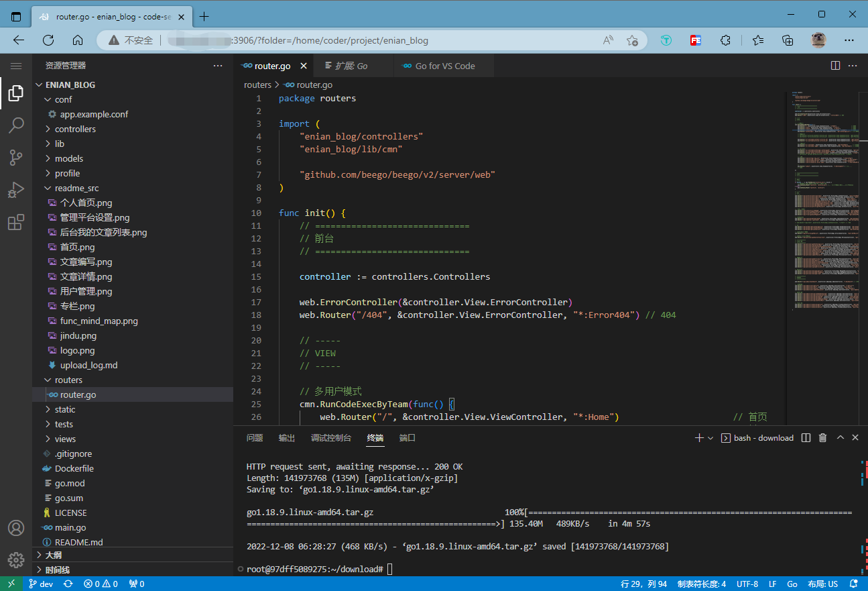This screenshot has width=868, height=591.
Task: Kill the bash - download terminal with the trash icon
Action: 822,437
